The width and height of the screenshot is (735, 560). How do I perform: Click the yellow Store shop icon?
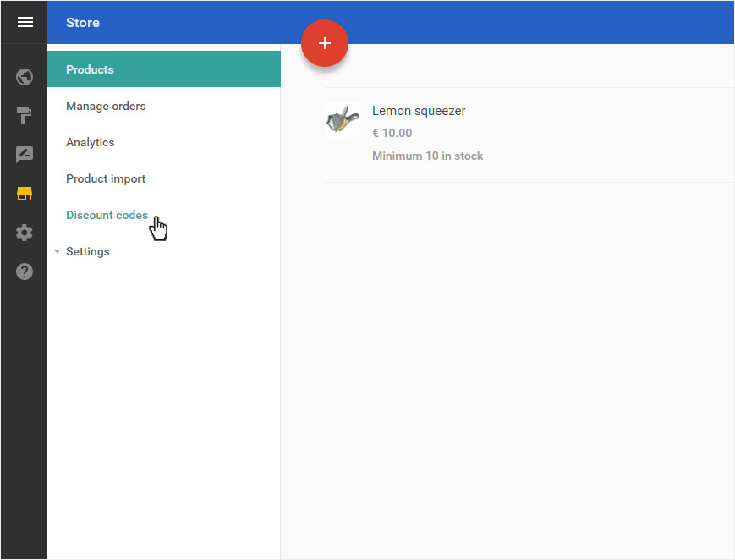(25, 193)
